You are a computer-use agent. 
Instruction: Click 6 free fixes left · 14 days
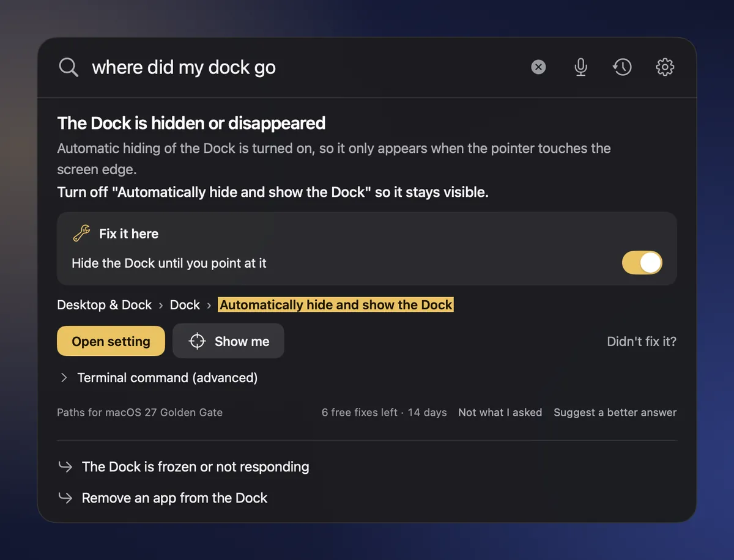(x=384, y=413)
